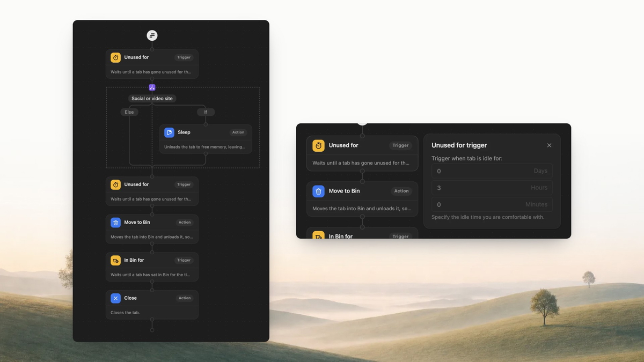644x362 pixels.
Task: Select the second Unused for trigger node in left panel
Action: click(152, 191)
